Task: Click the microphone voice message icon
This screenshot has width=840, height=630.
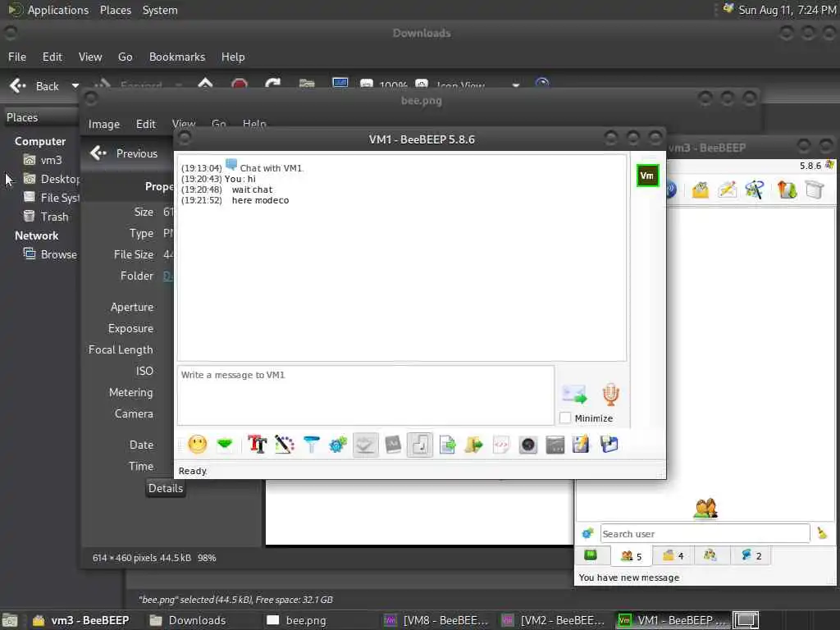Action: (610, 395)
